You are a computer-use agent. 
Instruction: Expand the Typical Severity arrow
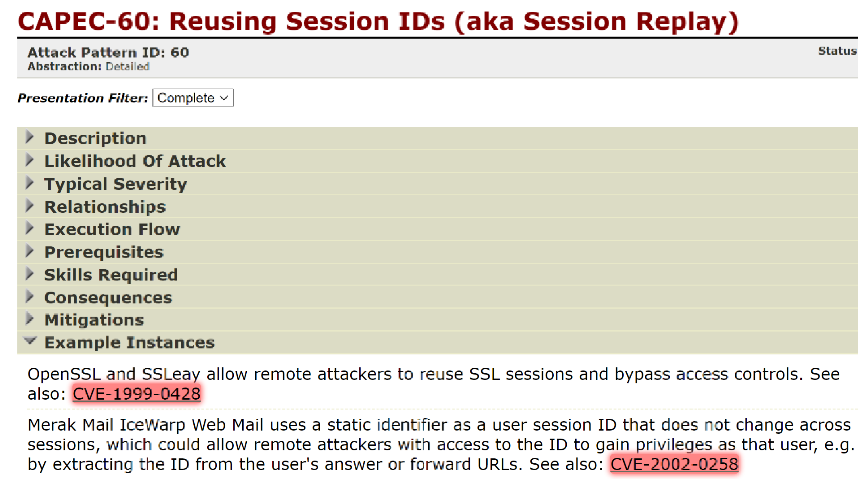(x=30, y=183)
